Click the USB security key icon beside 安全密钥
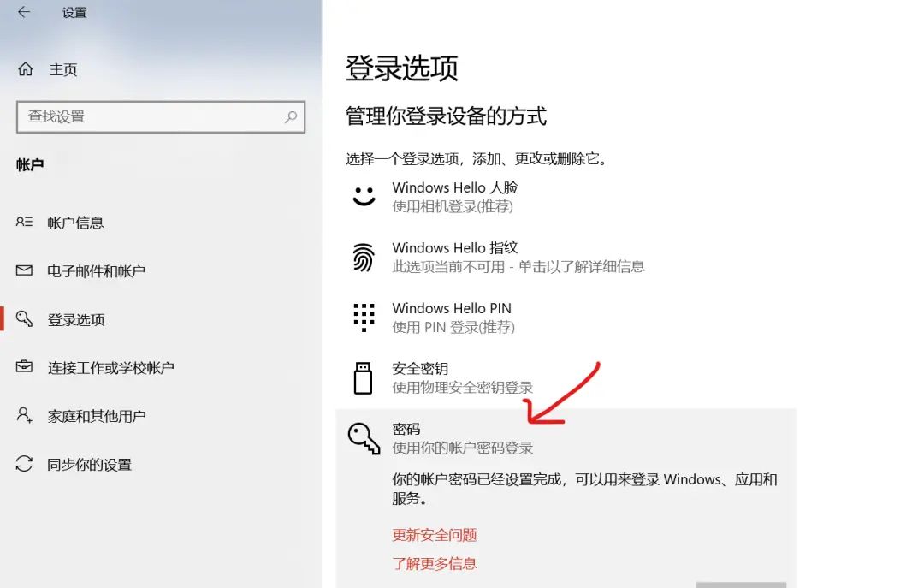 (364, 377)
